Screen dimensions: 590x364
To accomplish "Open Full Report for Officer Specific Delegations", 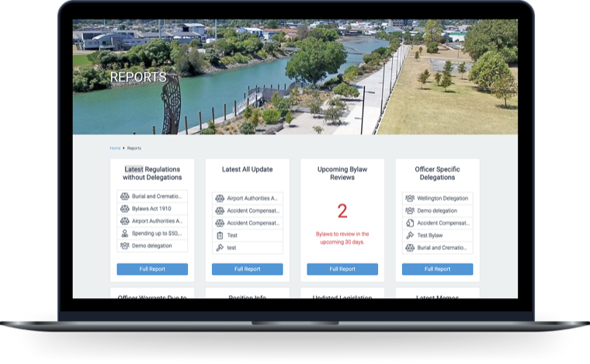I will pyautogui.click(x=437, y=269).
